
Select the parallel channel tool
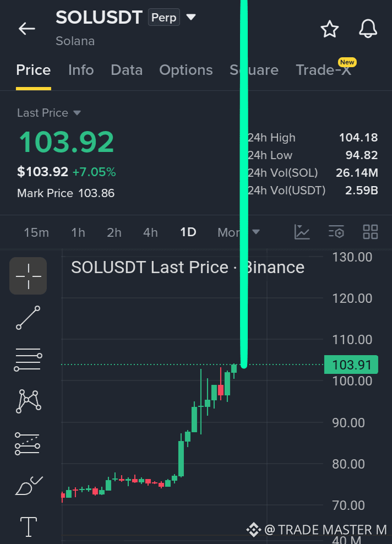click(x=28, y=444)
